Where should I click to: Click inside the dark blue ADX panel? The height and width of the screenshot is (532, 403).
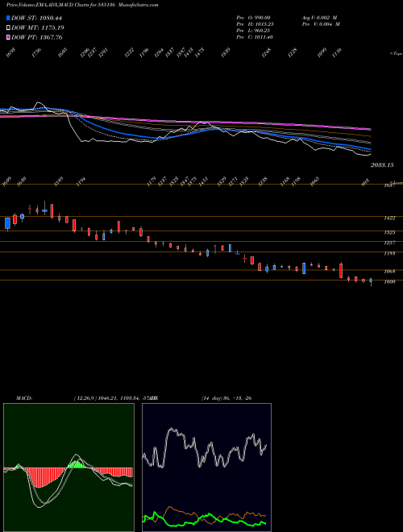pos(206,468)
